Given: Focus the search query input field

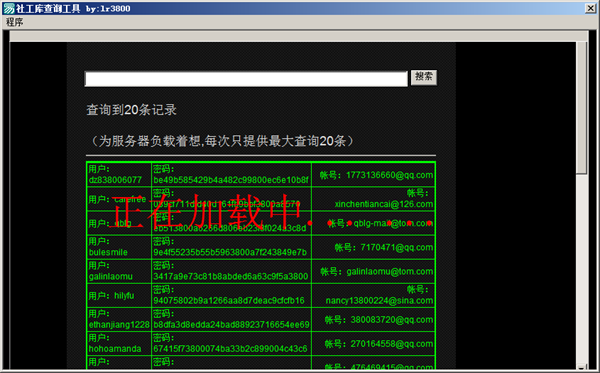Looking at the screenshot, I should pos(246,79).
